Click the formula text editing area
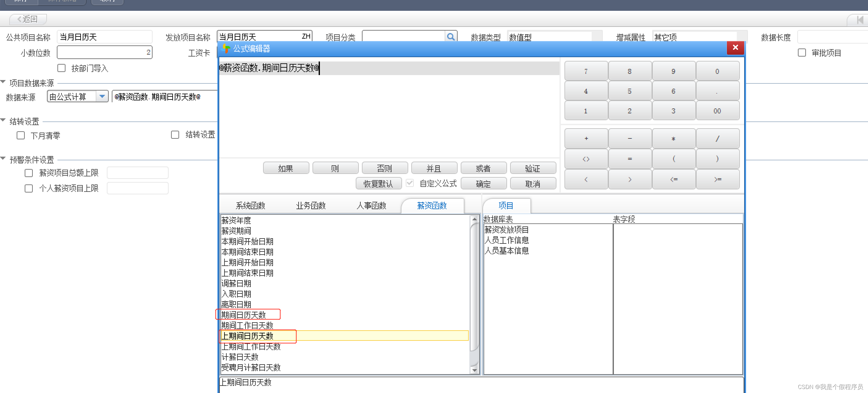This screenshot has height=393, width=868. pyautogui.click(x=389, y=108)
